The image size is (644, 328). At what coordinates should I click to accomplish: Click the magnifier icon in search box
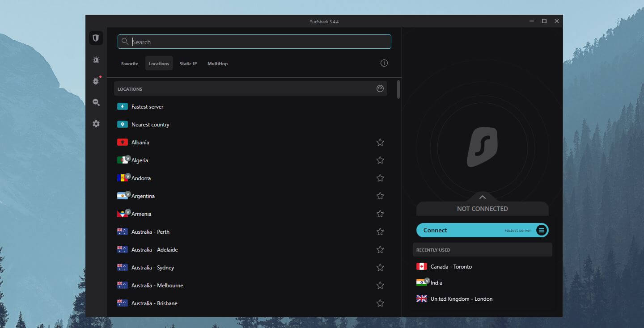(x=125, y=42)
